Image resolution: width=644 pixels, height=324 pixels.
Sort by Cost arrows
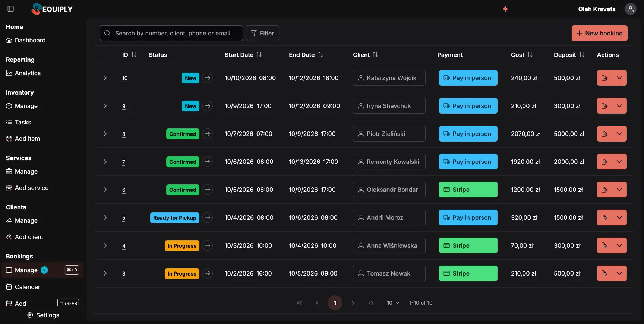pyautogui.click(x=530, y=55)
